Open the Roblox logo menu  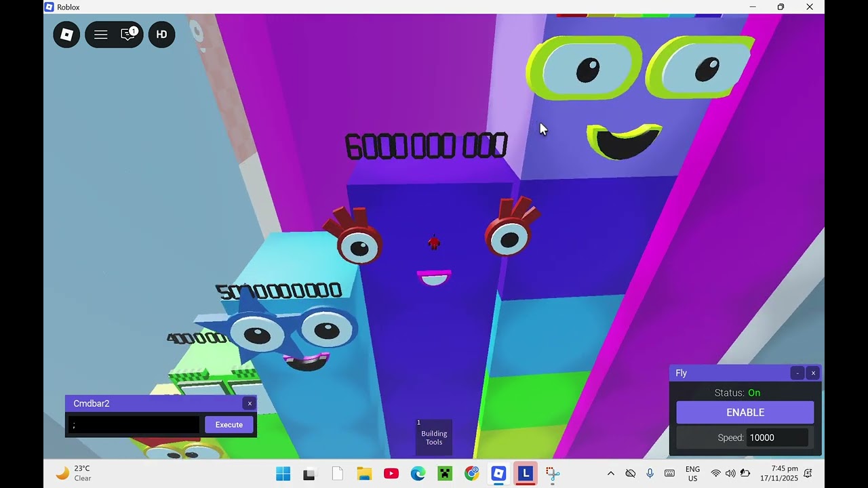[x=66, y=35]
